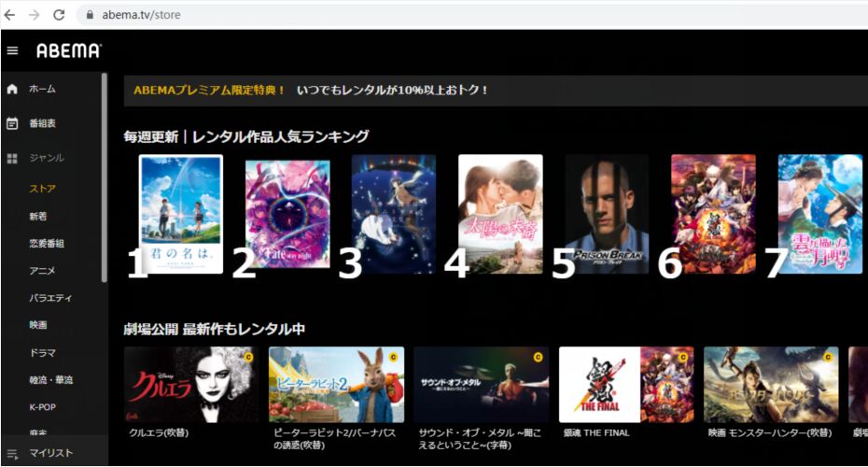This screenshot has width=868, height=467.
Task: Click the browser forward arrow
Action: (35, 15)
